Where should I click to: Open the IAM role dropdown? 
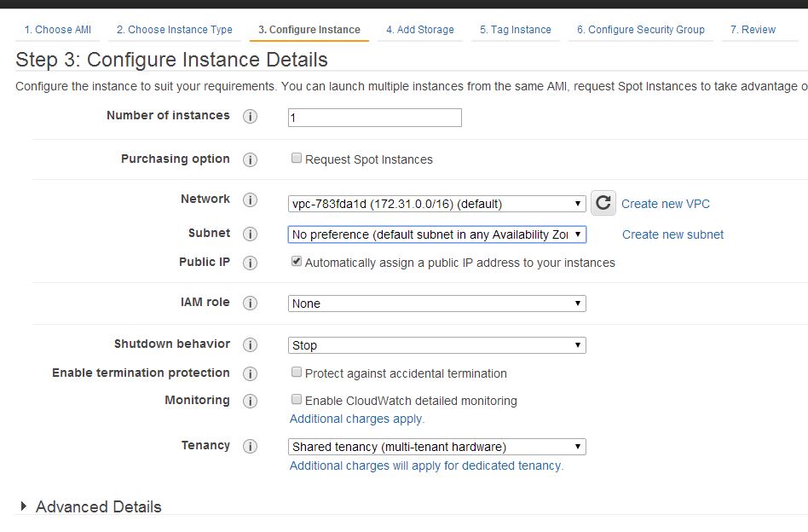click(437, 304)
